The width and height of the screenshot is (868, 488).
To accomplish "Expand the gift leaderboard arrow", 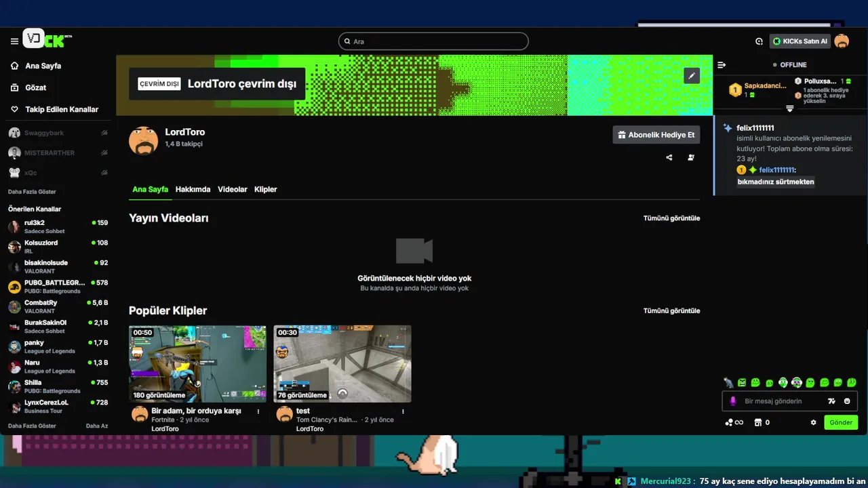I will (789, 108).
